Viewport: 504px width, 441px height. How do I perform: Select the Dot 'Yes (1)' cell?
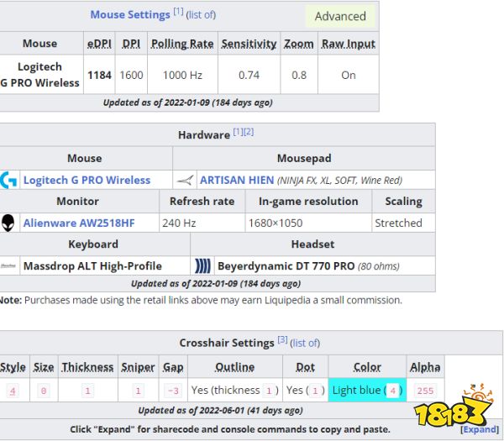pos(306,390)
